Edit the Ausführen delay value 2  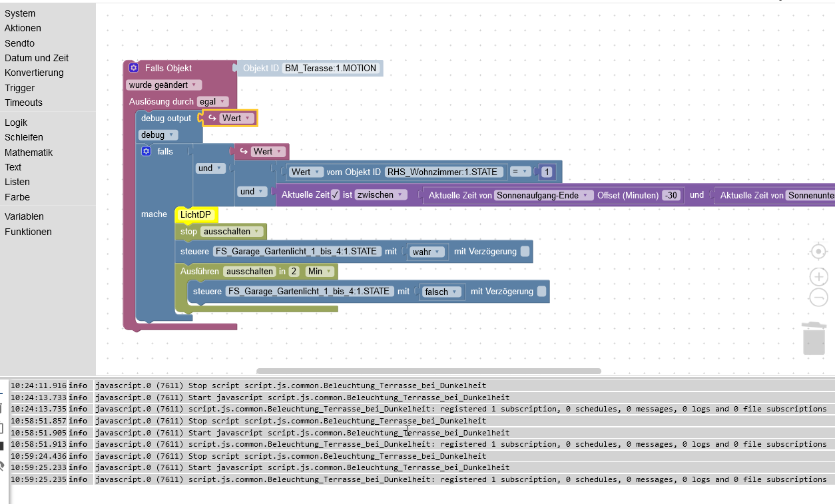coord(294,272)
